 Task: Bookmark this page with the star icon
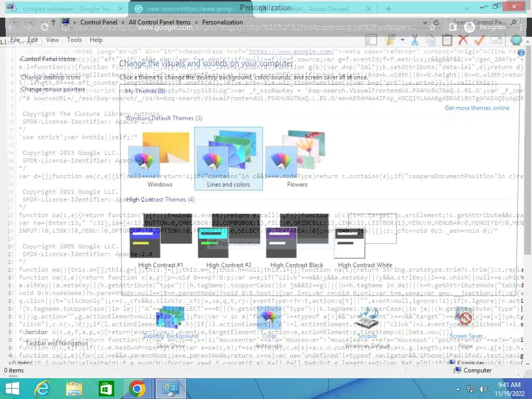(x=432, y=27)
